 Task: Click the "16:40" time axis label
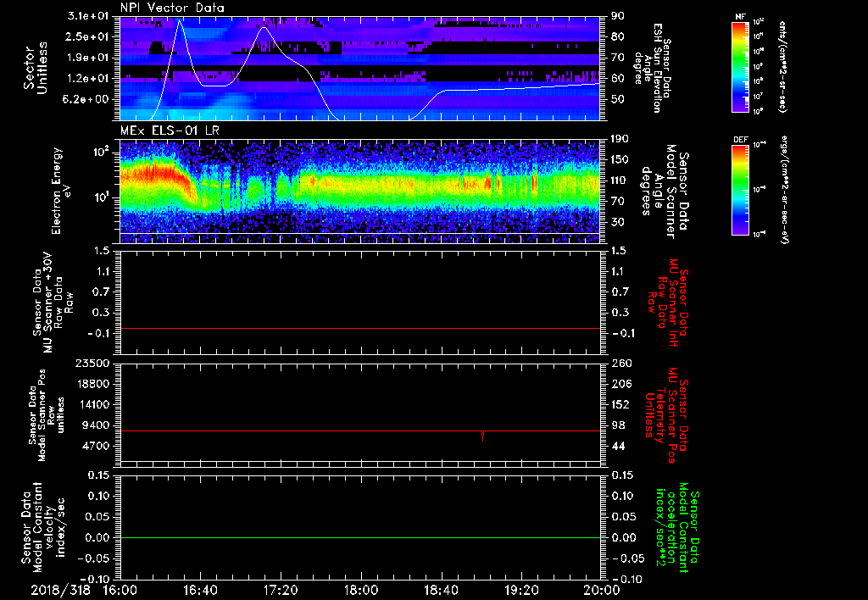tap(200, 590)
